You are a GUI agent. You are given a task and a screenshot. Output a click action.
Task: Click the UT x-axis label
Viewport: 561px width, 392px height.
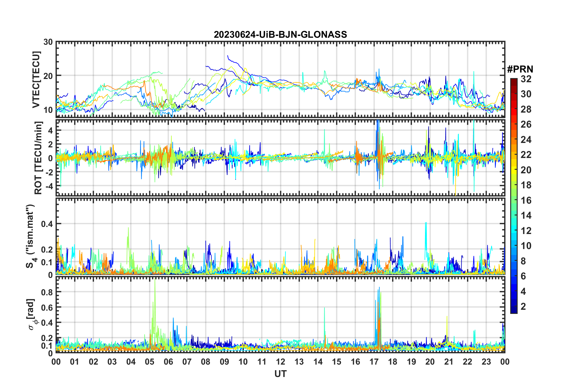pos(280,374)
